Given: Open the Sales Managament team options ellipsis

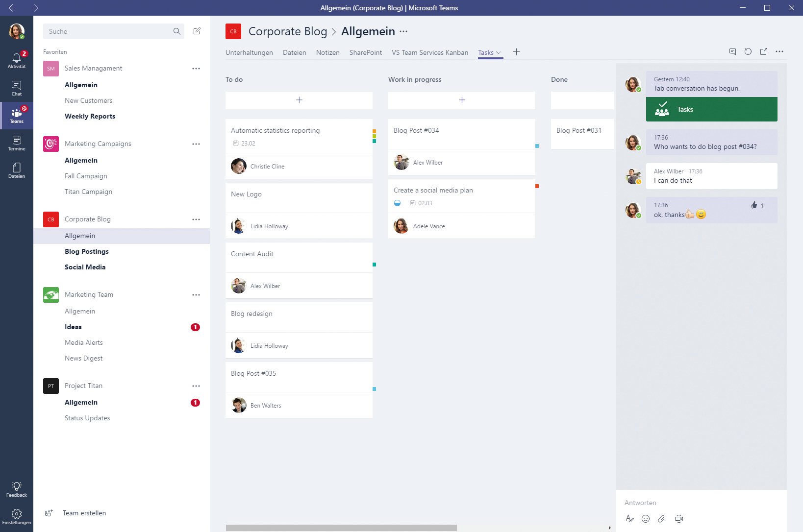Looking at the screenshot, I should tap(196, 69).
